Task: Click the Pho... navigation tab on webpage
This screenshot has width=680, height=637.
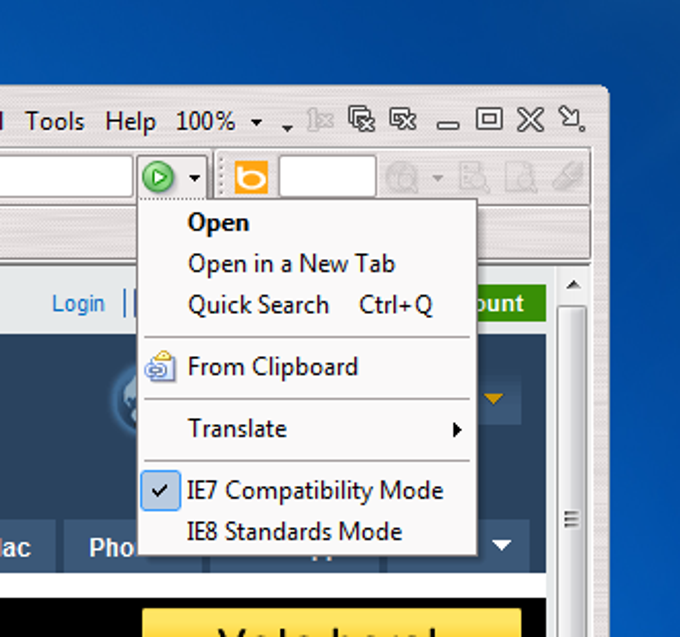Action: point(101,546)
